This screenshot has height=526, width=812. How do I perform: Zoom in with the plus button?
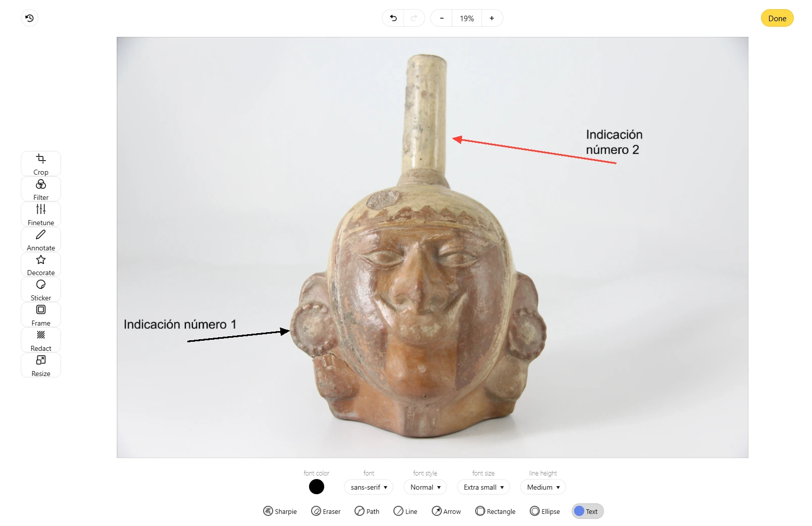tap(492, 18)
